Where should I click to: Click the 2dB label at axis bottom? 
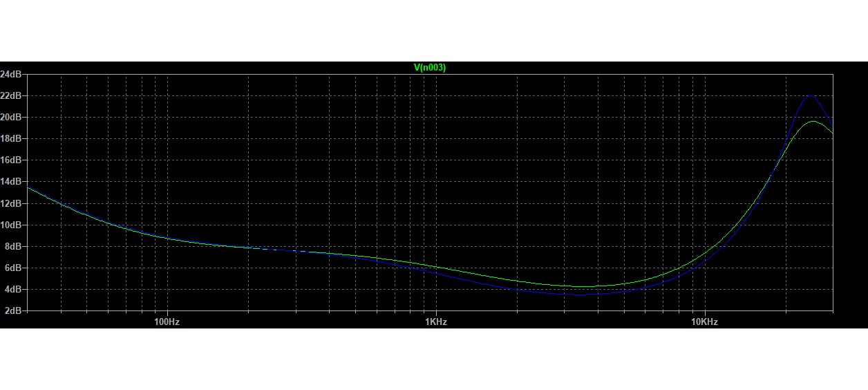14,310
